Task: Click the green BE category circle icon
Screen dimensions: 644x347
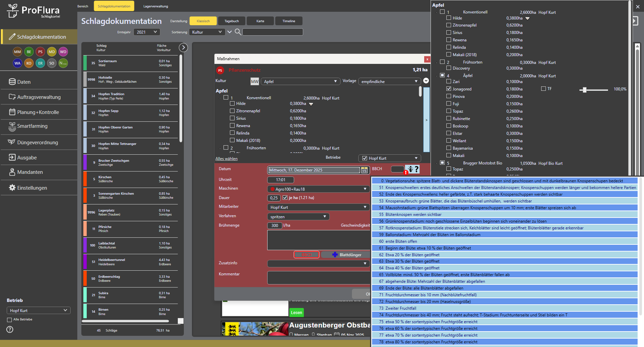Action: click(x=29, y=52)
